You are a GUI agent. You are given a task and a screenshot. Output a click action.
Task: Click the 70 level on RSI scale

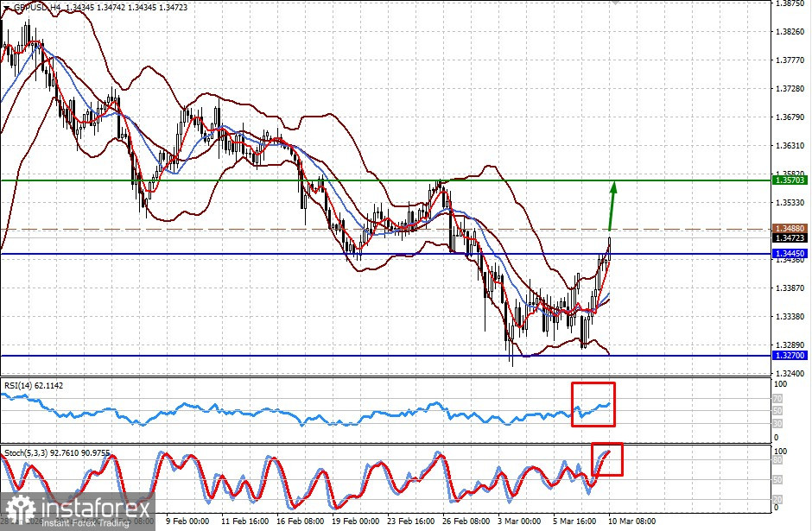tap(777, 399)
